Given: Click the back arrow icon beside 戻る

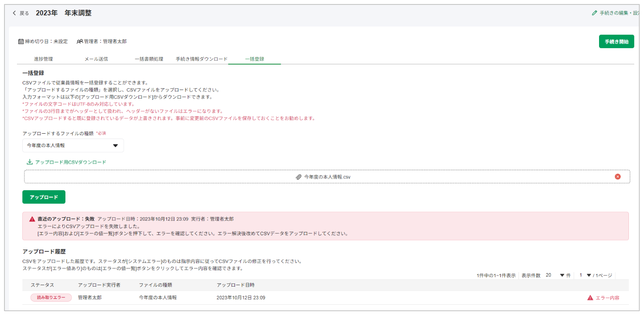Looking at the screenshot, I should [x=15, y=13].
